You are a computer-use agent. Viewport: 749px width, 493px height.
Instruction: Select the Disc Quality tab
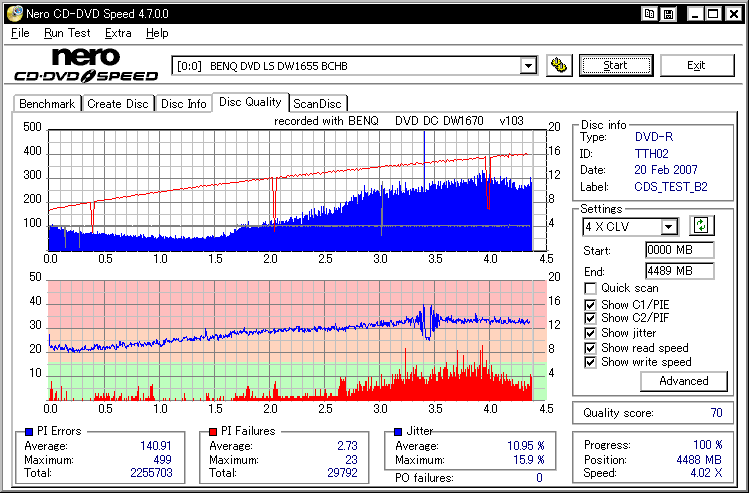point(250,102)
